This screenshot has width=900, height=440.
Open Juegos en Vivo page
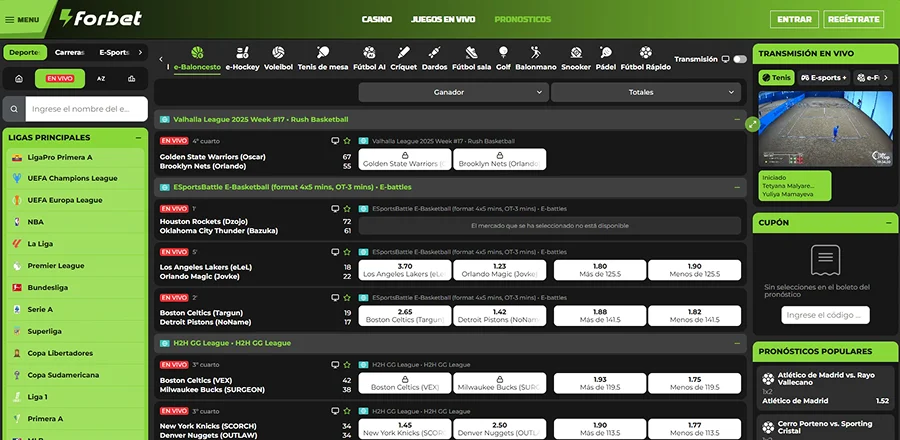(x=443, y=19)
